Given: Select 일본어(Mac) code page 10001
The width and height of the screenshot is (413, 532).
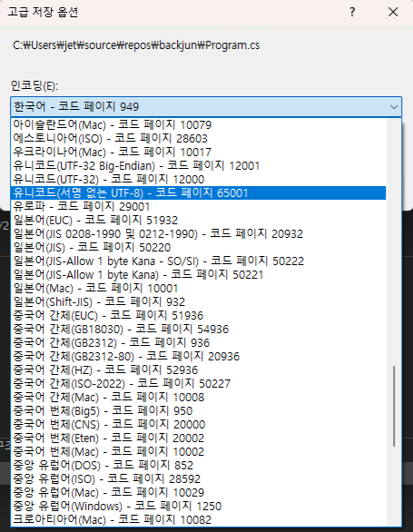Looking at the screenshot, I should [x=198, y=288].
